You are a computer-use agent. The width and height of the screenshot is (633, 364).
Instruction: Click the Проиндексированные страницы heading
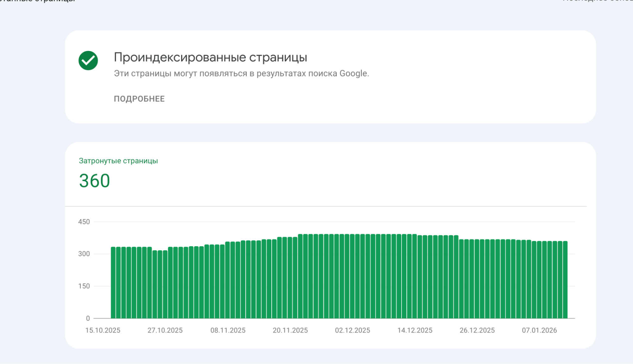tap(210, 57)
